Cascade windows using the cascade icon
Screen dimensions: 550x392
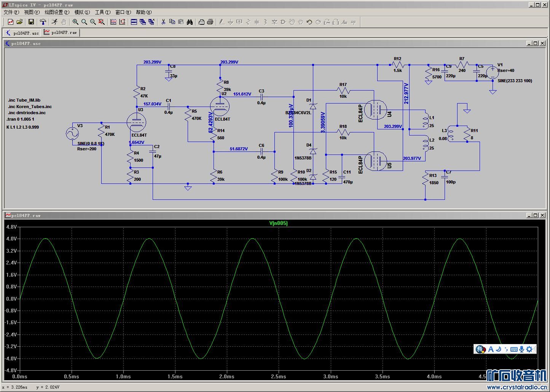coord(143,22)
